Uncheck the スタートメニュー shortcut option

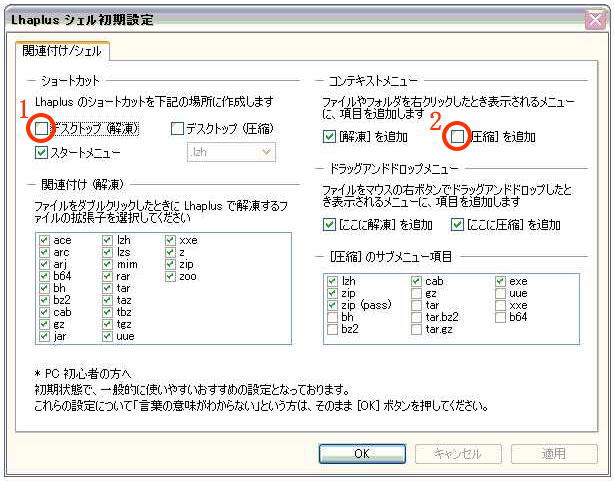pyautogui.click(x=42, y=152)
